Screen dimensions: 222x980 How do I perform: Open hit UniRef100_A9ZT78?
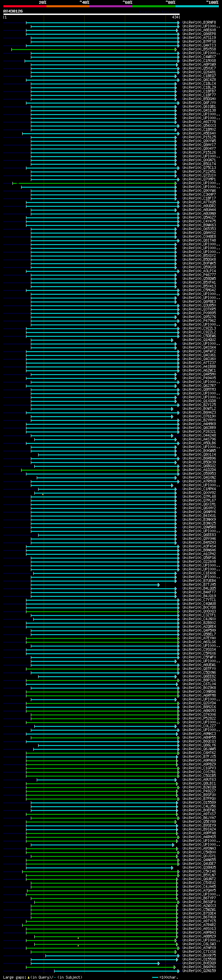tap(199, 122)
